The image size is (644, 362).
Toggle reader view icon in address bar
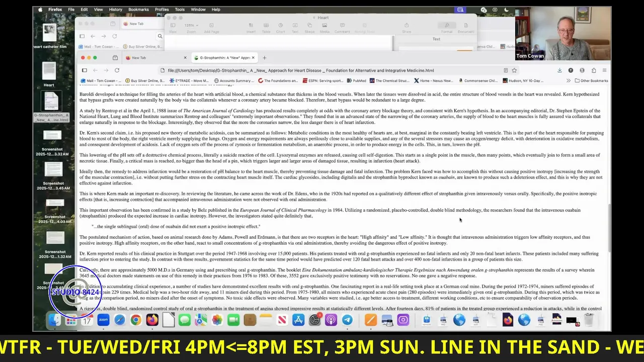[x=506, y=70]
